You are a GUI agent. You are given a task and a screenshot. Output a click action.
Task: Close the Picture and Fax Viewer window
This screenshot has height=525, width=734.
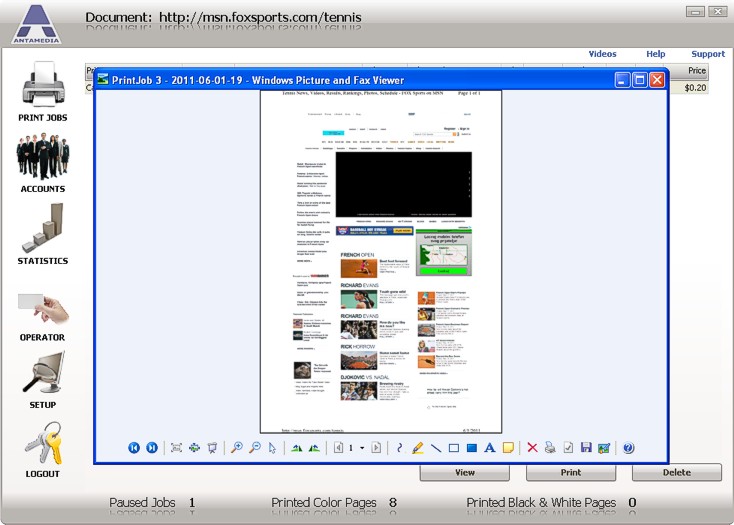tap(657, 80)
